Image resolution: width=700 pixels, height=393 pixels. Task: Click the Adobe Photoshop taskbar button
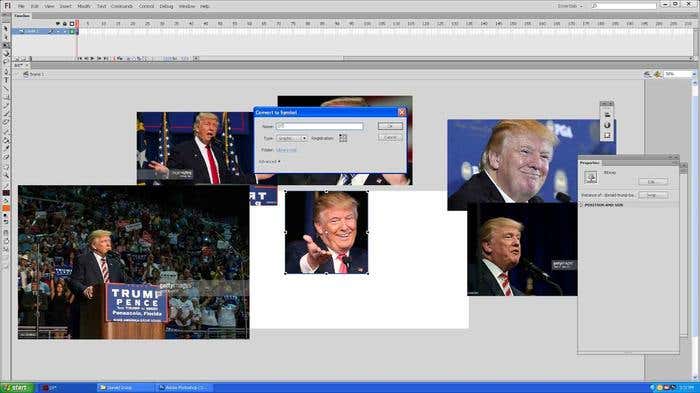click(184, 388)
